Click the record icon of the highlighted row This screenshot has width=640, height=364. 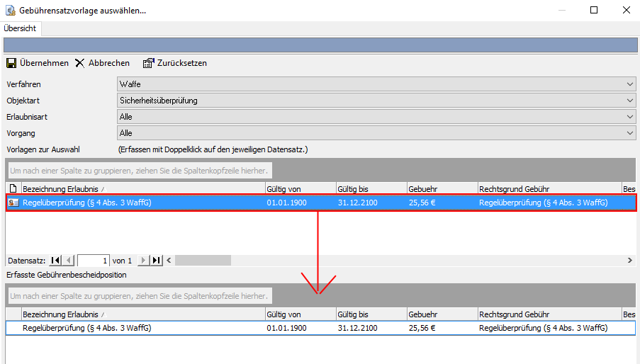[x=13, y=203]
